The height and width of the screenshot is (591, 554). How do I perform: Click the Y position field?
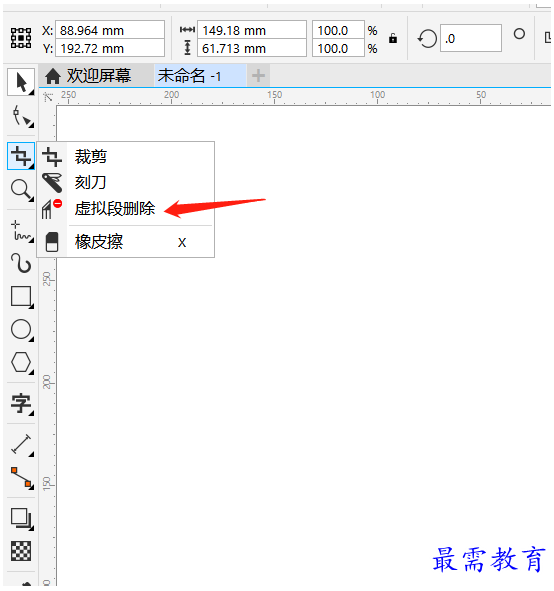[x=110, y=48]
